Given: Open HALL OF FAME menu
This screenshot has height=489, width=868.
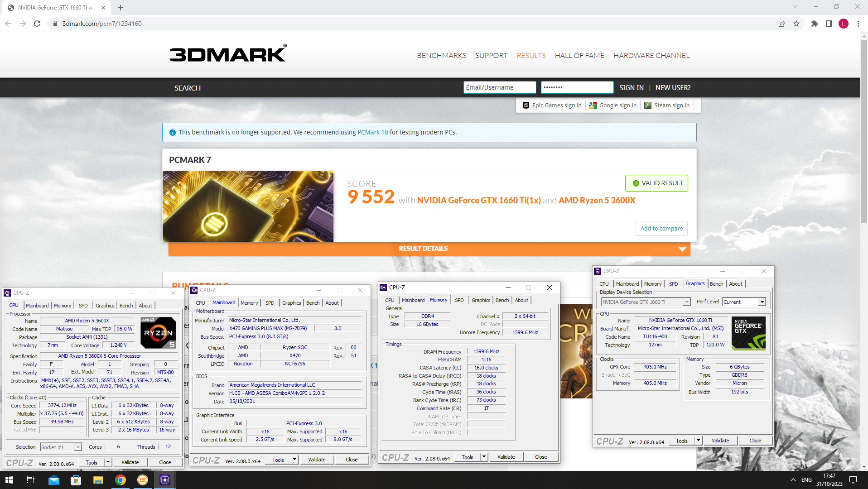Looking at the screenshot, I should 579,55.
